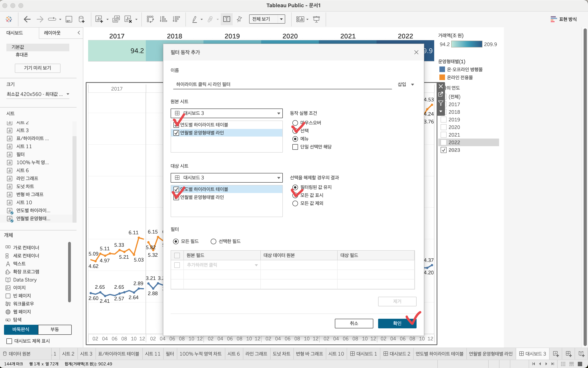Click the presentation mode icon
This screenshot has height=368, width=588.
tap(316, 19)
